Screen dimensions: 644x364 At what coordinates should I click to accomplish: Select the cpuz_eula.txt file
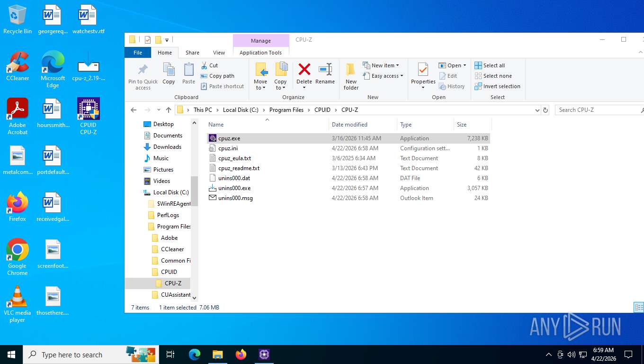tap(349, 158)
